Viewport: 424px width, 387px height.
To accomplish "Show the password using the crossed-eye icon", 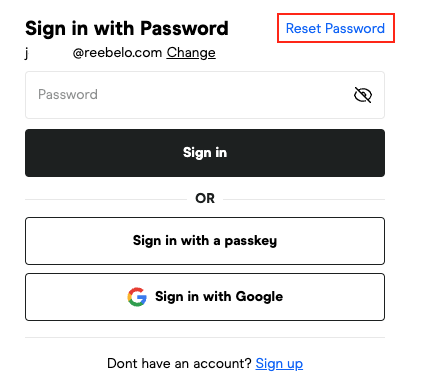I will pos(363,95).
